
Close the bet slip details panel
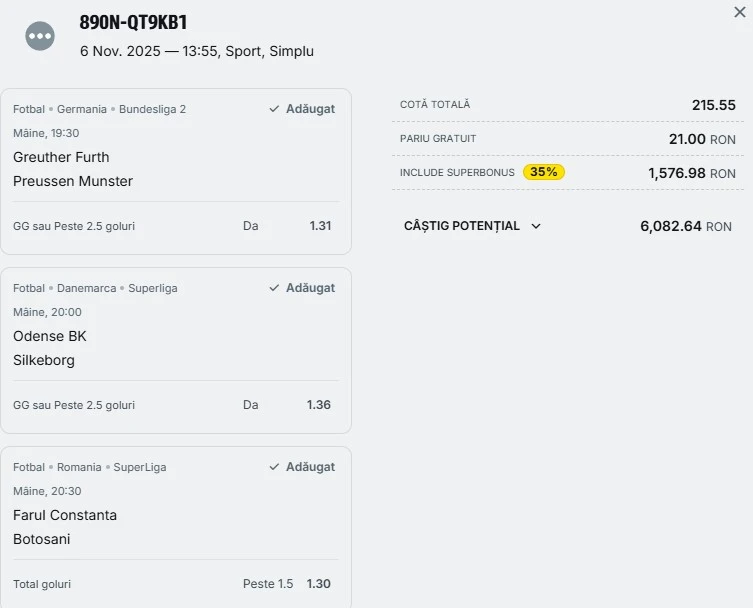coord(740,12)
